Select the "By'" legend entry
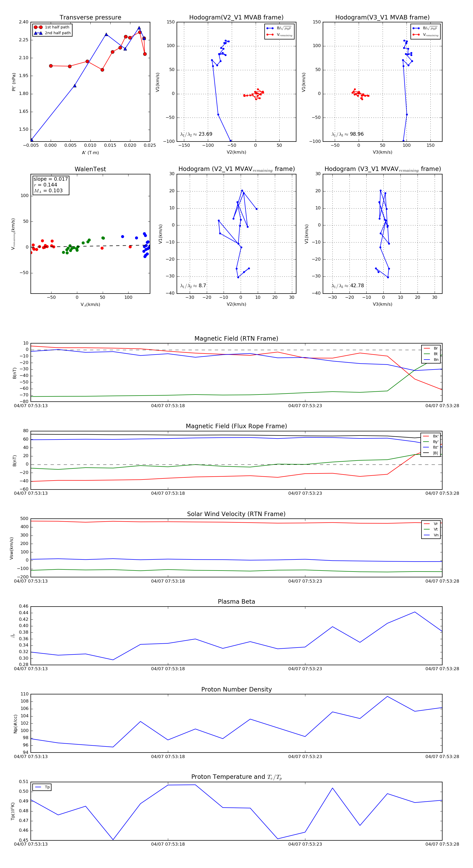 pos(431,442)
